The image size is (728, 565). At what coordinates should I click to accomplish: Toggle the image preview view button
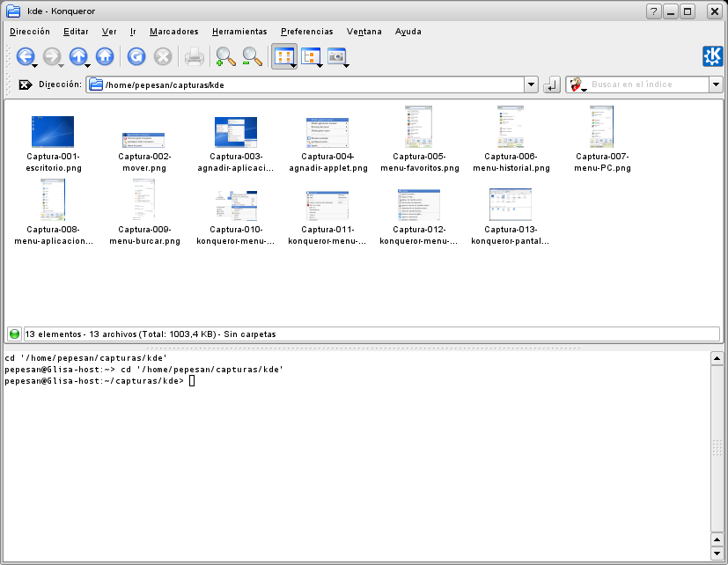[x=337, y=56]
